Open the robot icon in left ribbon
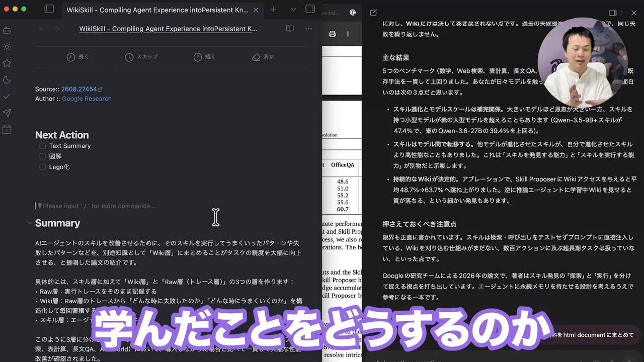Image resolution: width=644 pixels, height=362 pixels. coord(7,30)
